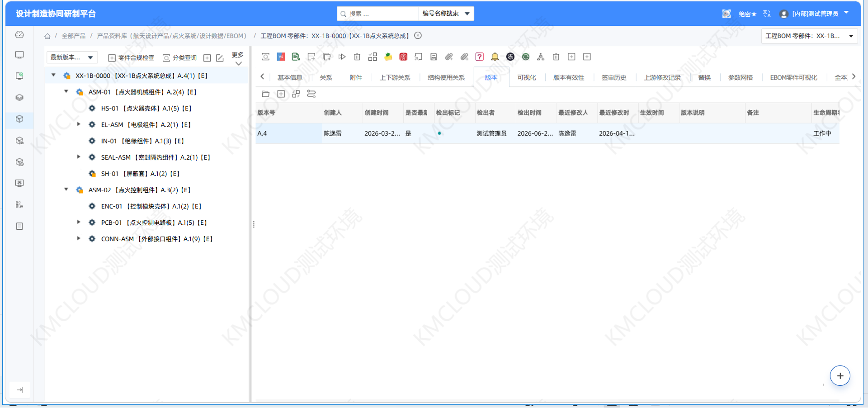Click the 全部产品 breadcrumb link

pyautogui.click(x=73, y=36)
